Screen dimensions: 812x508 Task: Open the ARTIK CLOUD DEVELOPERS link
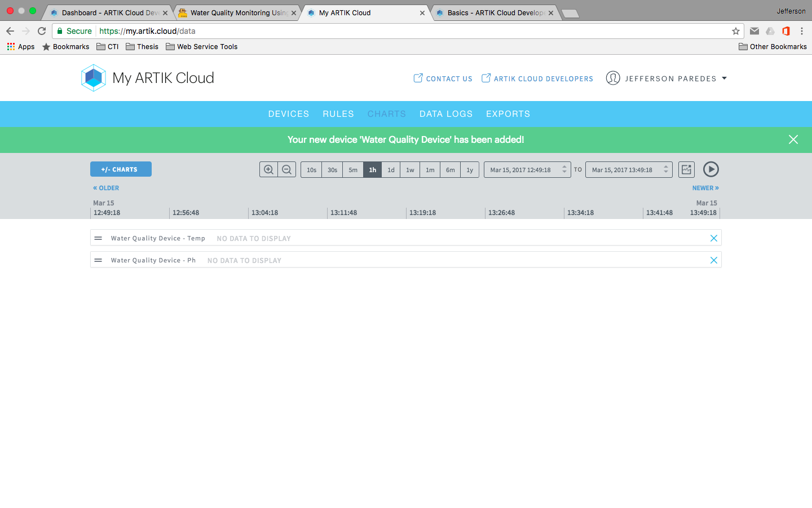(x=537, y=78)
